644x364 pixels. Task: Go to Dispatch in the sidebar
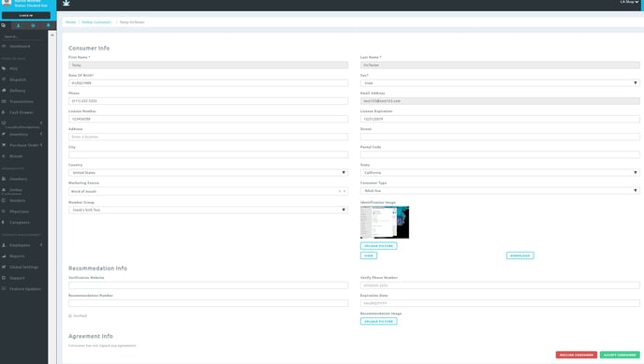pos(18,80)
